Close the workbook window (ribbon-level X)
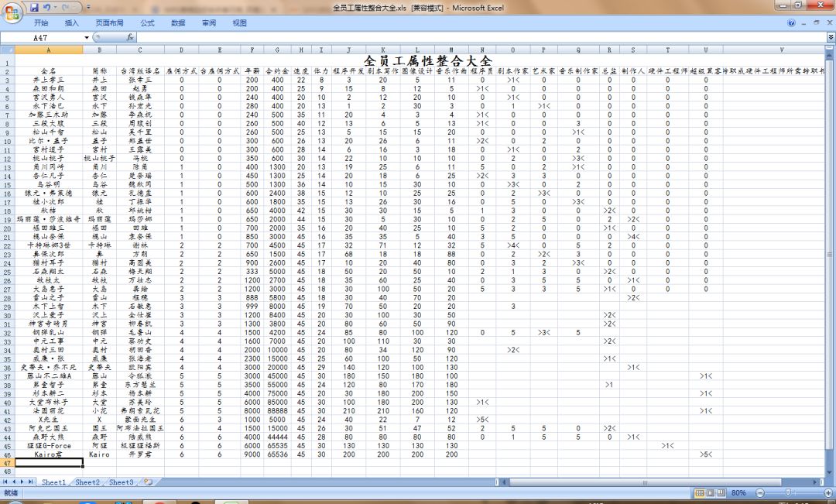This screenshot has width=836, height=504. [829, 23]
